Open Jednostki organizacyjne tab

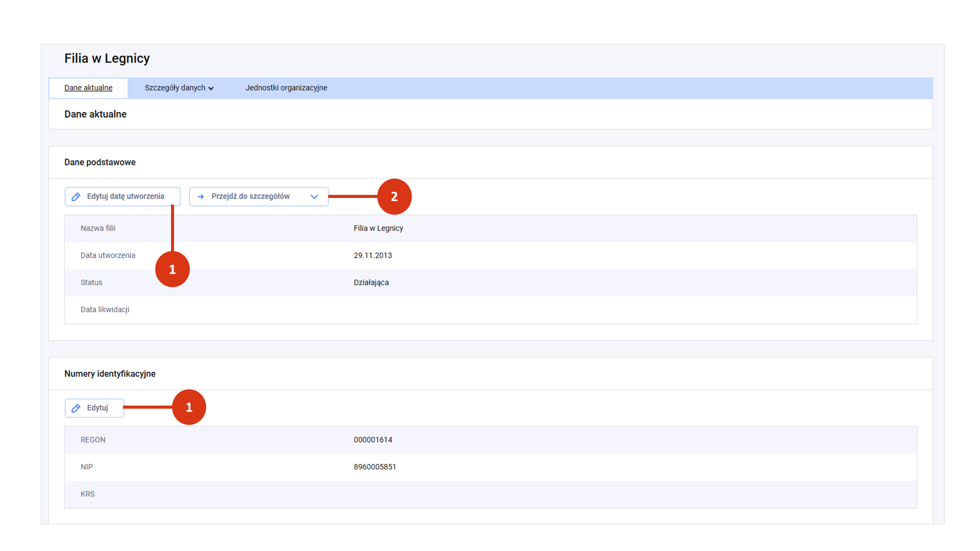click(x=286, y=88)
